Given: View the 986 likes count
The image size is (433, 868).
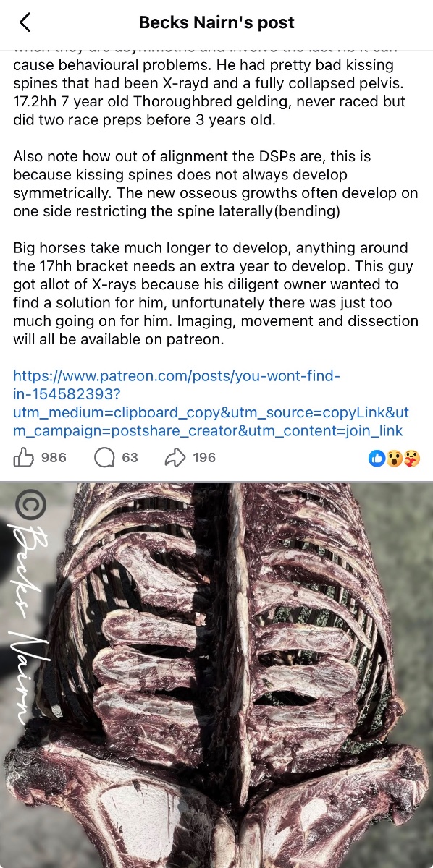Looking at the screenshot, I should coord(54,458).
